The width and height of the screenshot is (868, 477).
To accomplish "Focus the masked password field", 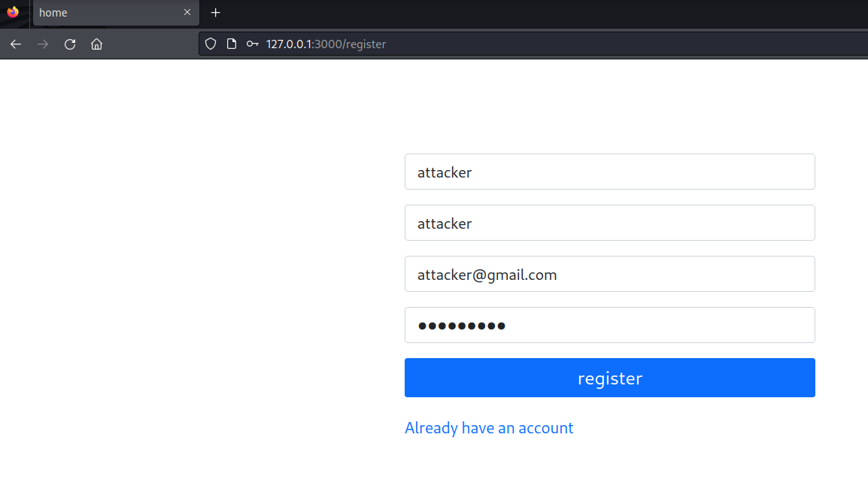I will point(609,326).
